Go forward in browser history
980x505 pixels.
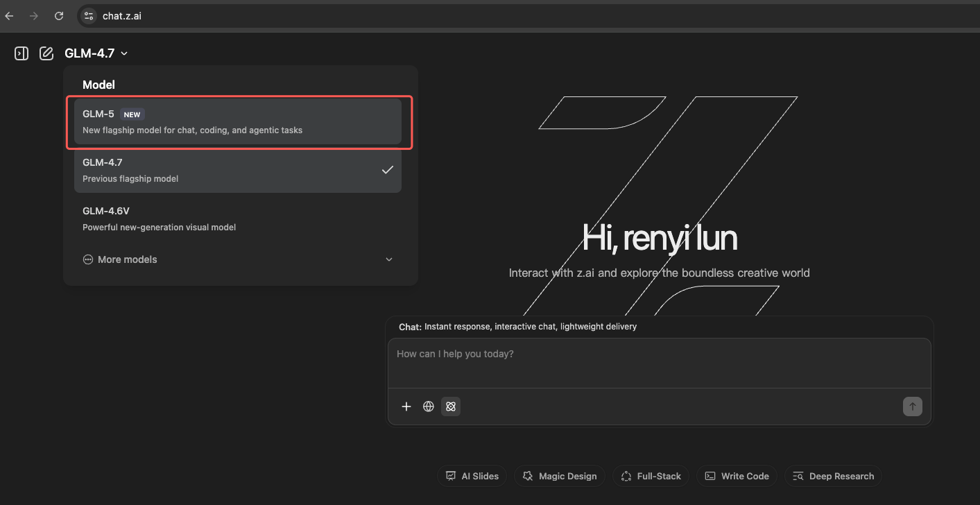34,15
